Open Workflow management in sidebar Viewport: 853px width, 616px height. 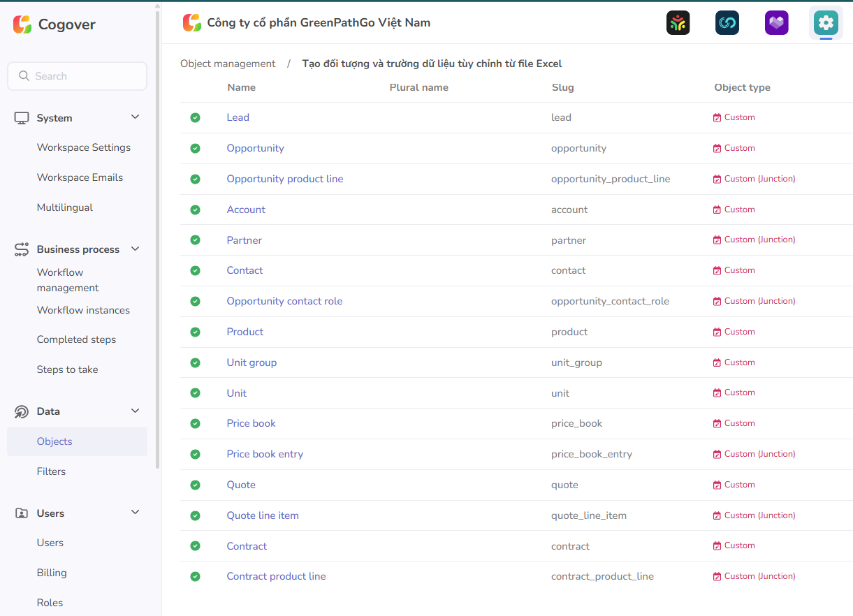click(x=68, y=280)
